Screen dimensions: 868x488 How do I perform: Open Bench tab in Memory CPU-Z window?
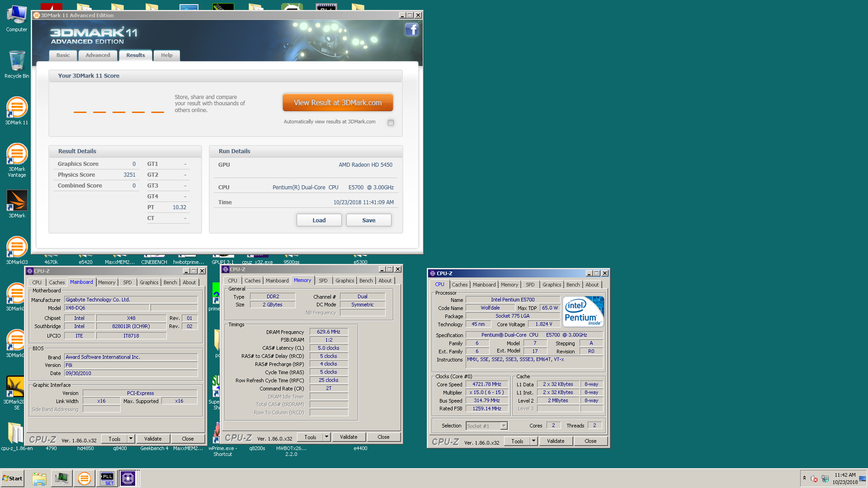(366, 281)
